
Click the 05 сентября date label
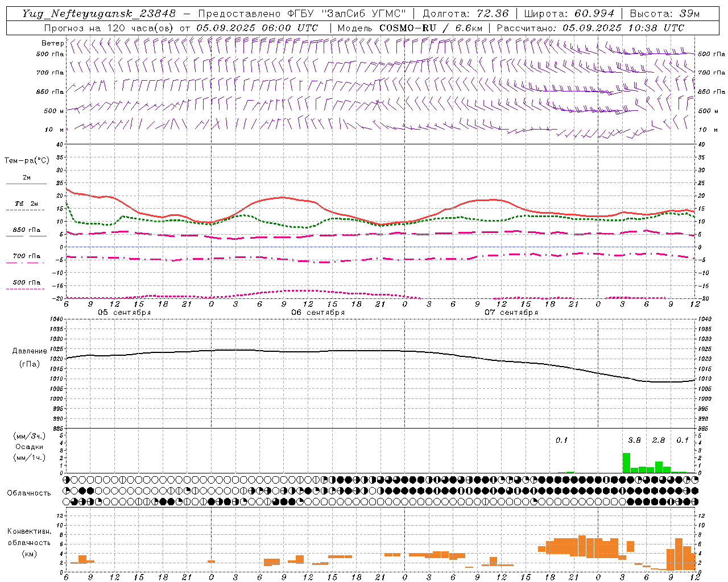tap(125, 313)
